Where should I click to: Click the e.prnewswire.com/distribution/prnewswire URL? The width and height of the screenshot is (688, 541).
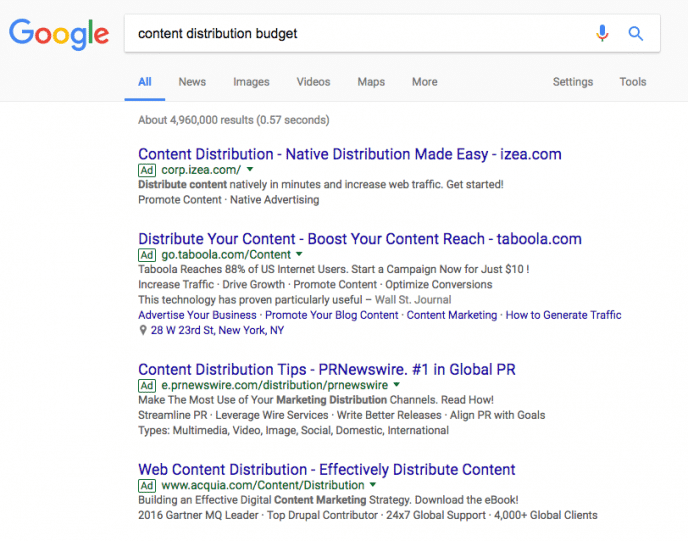(275, 385)
